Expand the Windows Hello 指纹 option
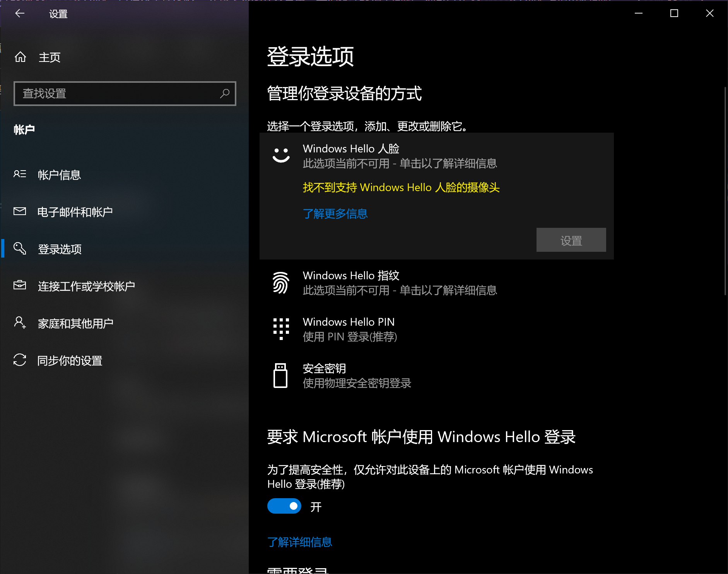Image resolution: width=728 pixels, height=574 pixels. pyautogui.click(x=436, y=283)
